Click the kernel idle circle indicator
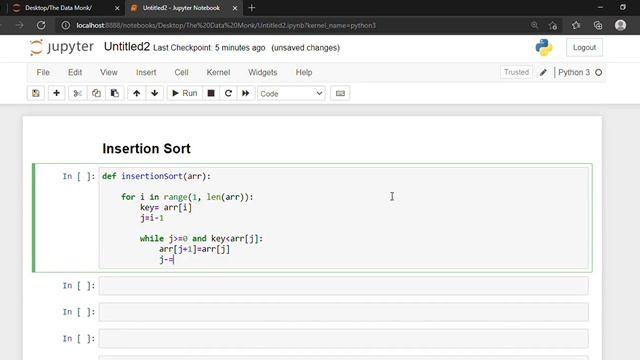The image size is (640, 360). [x=598, y=72]
